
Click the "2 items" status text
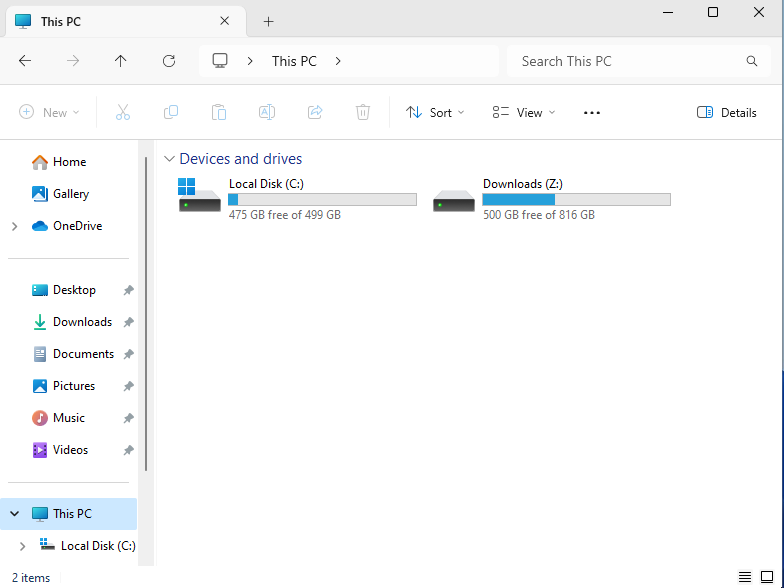31,578
